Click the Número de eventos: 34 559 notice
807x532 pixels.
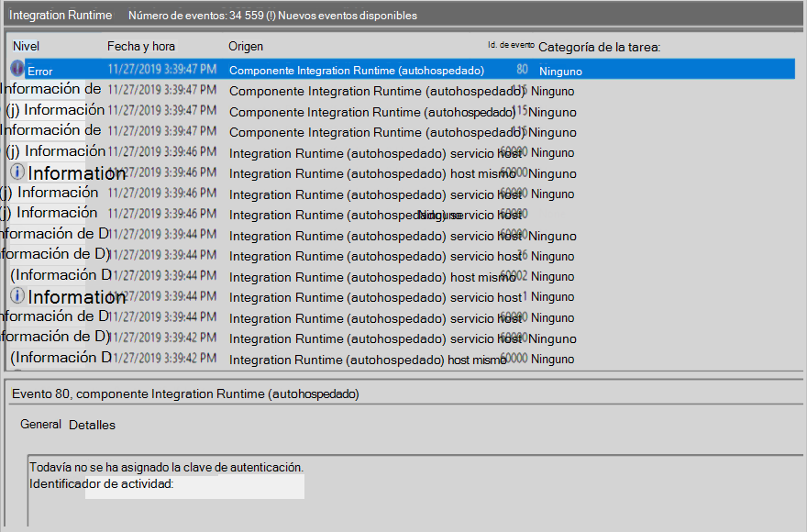(x=272, y=16)
